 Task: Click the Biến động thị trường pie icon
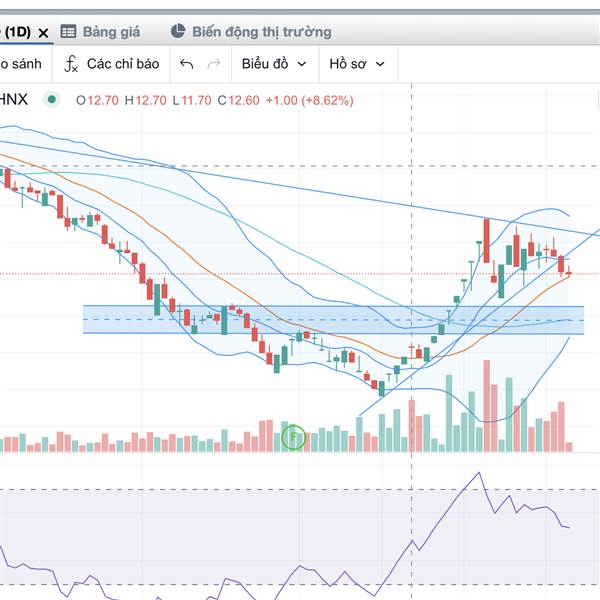178,31
